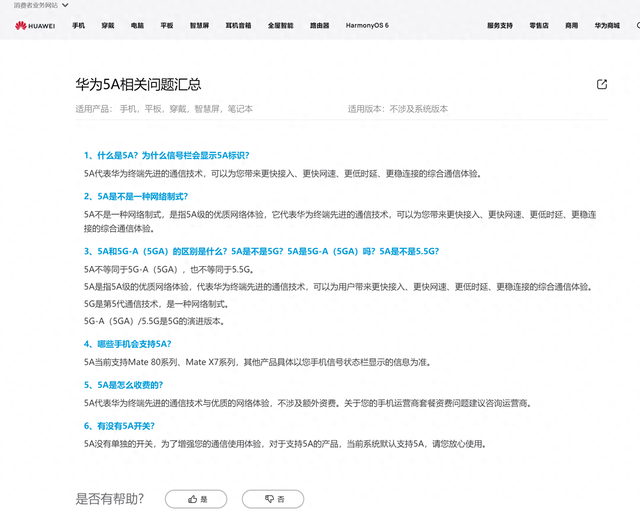
Task: Click the search icon in navigation bar
Action: [638, 25]
